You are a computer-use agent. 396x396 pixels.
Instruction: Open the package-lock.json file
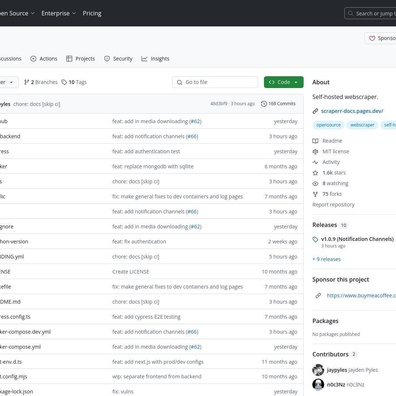pos(16,392)
